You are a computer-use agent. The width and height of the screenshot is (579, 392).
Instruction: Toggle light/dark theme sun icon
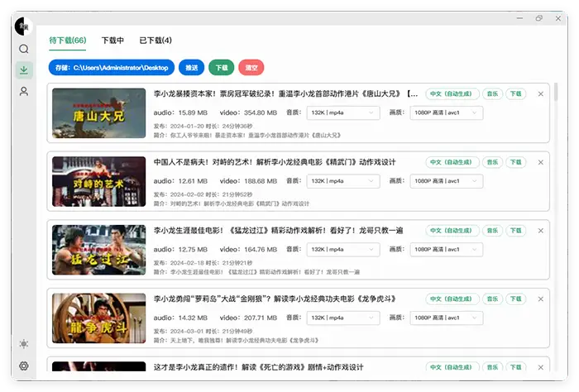(24, 344)
